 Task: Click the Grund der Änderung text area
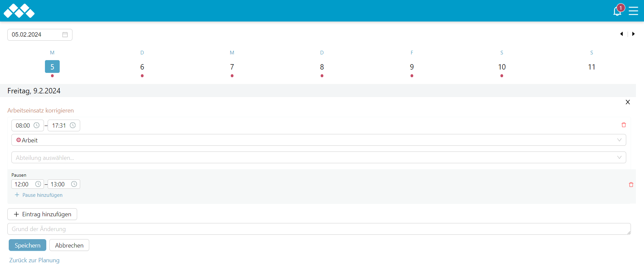point(319,229)
